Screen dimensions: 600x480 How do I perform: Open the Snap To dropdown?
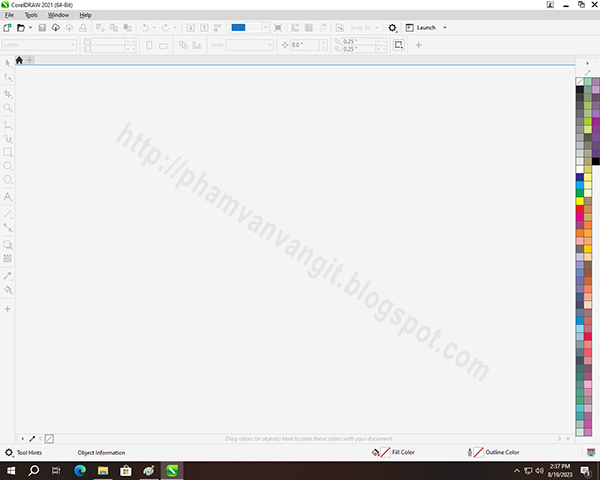(x=364, y=28)
